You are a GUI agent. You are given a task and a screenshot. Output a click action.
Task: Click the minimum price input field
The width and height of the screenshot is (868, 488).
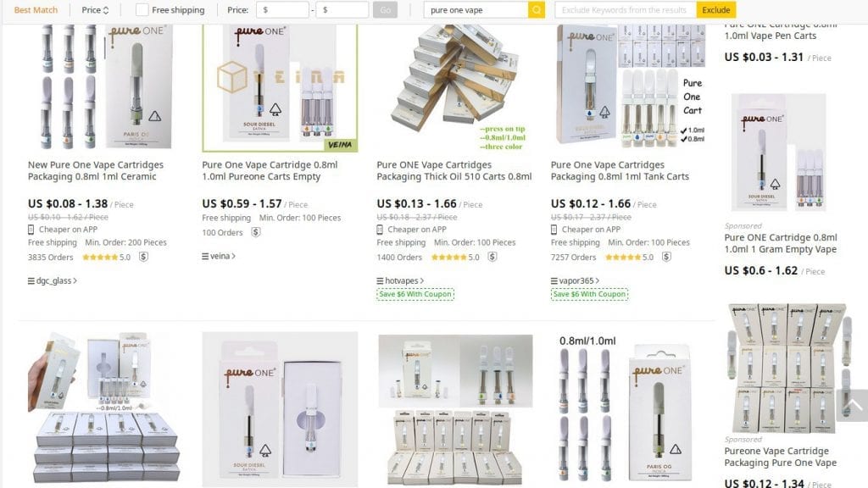click(282, 10)
